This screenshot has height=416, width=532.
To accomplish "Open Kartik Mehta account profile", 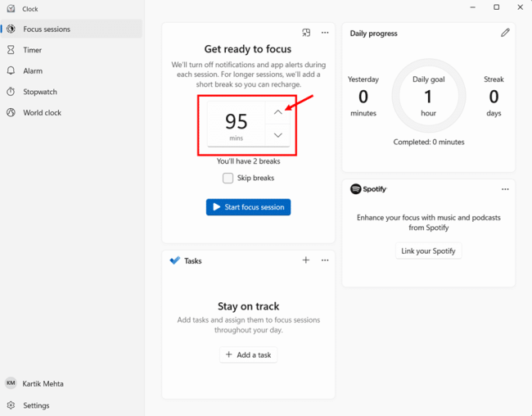I will pos(71,383).
